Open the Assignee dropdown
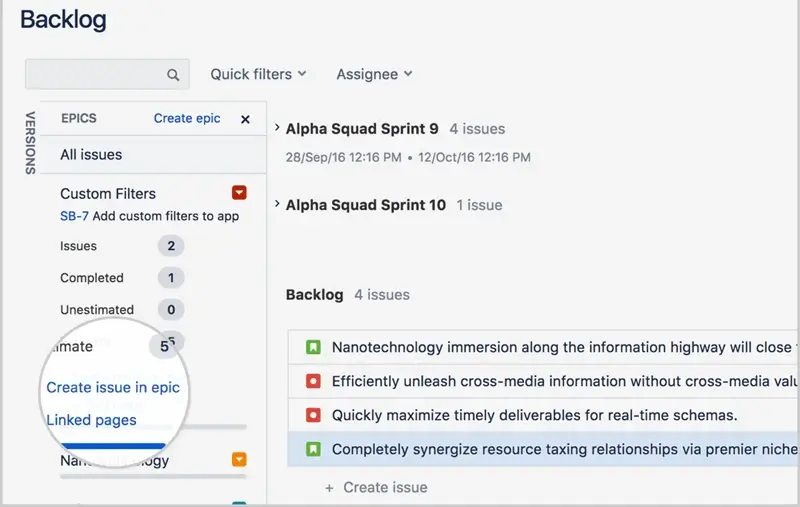This screenshot has height=507, width=800. click(x=374, y=74)
